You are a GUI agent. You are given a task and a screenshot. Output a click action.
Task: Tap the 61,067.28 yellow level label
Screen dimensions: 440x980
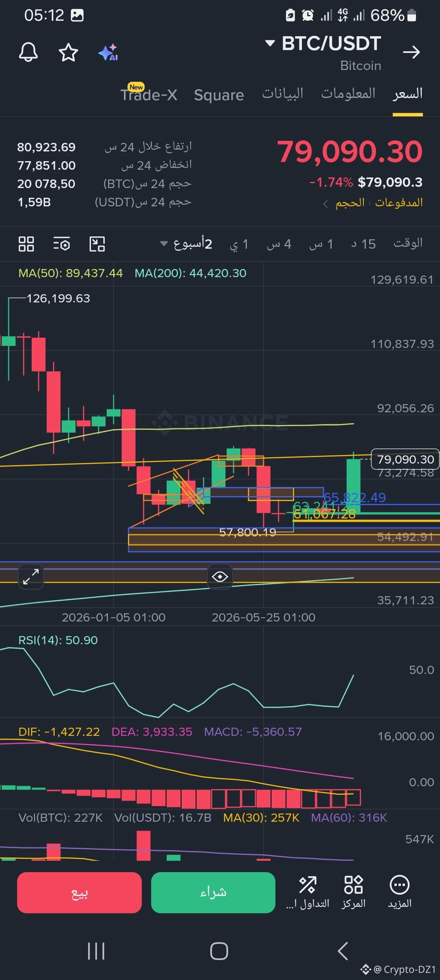click(x=325, y=514)
